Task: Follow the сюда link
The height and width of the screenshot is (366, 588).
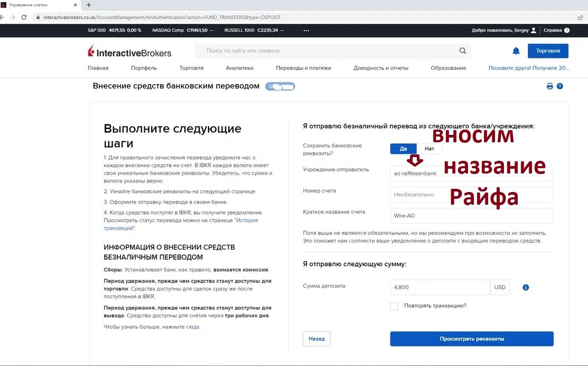Action: 193,326
